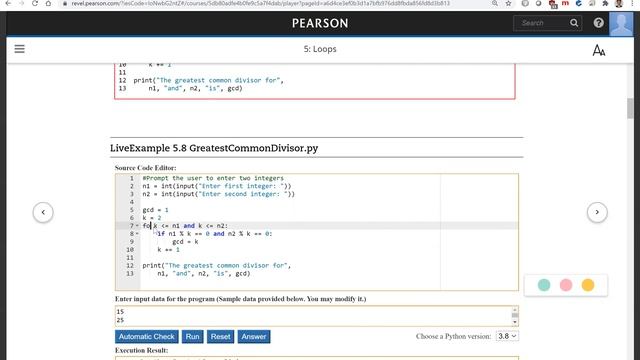
Task: Click line 3 'Enter second integer' code
Action: pos(218,194)
